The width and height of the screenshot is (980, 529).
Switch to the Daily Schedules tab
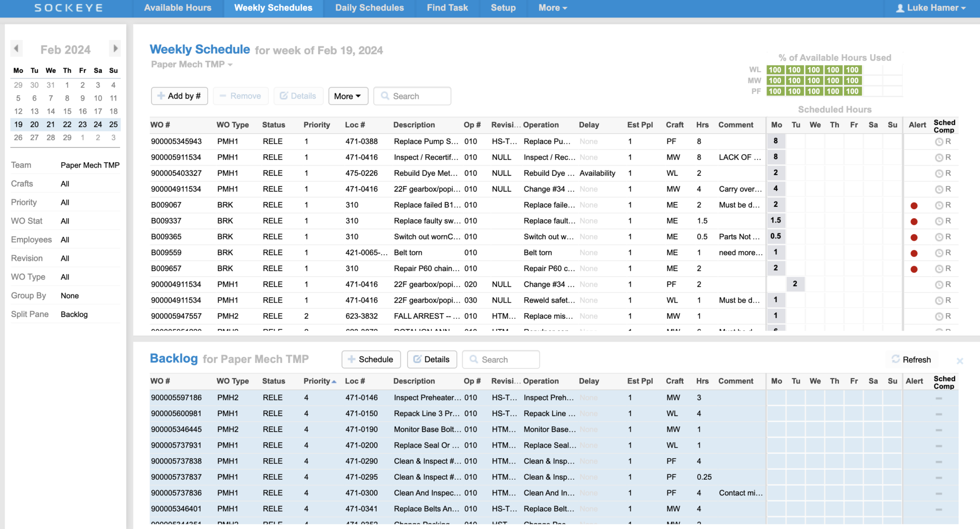coord(369,8)
